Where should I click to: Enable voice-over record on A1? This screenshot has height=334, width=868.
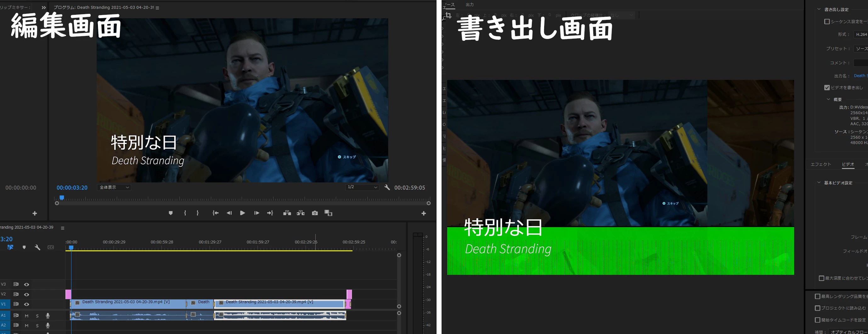coord(48,315)
